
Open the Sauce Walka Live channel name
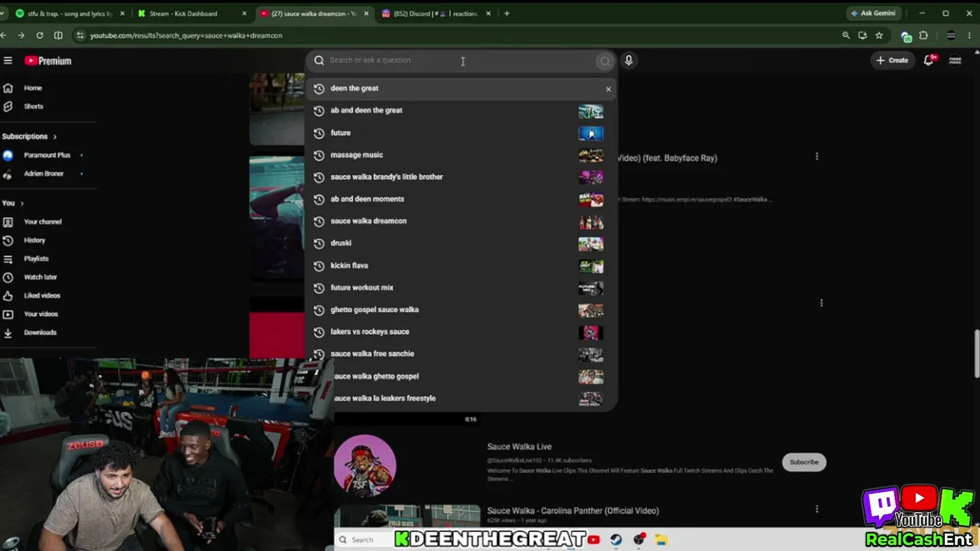coord(519,447)
